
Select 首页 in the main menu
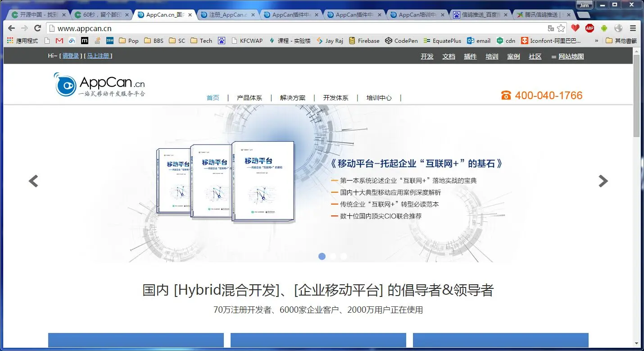tap(213, 98)
